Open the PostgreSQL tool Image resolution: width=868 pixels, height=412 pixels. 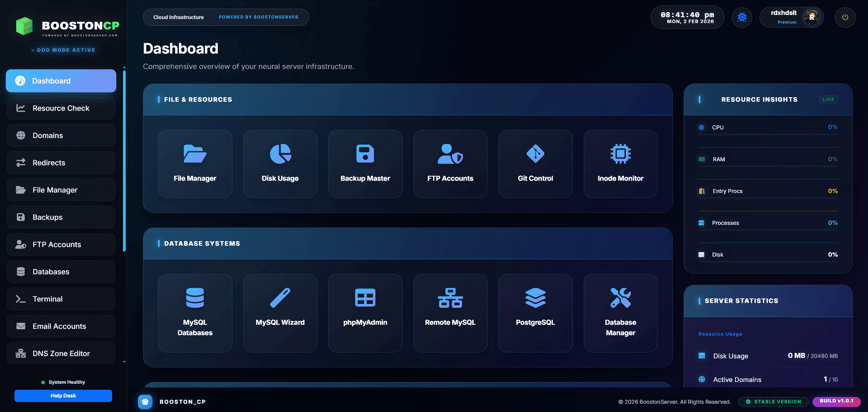536,313
